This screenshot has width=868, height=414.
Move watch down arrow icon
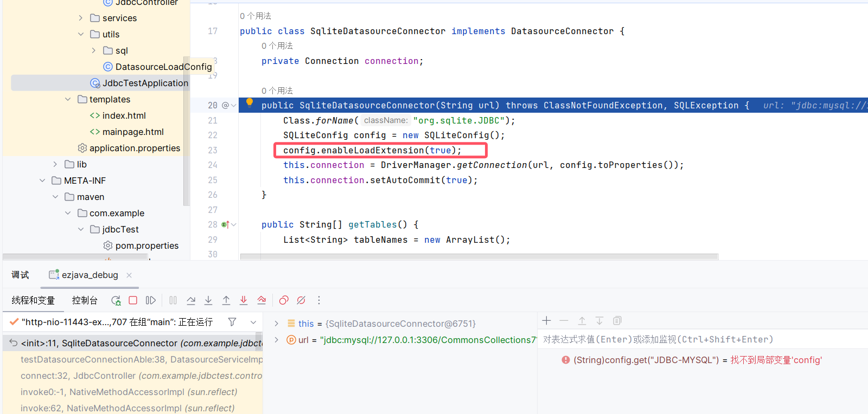click(x=599, y=321)
